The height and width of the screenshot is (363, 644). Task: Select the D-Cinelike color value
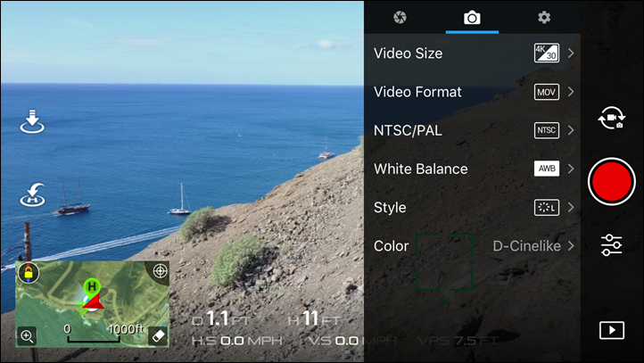tap(526, 246)
